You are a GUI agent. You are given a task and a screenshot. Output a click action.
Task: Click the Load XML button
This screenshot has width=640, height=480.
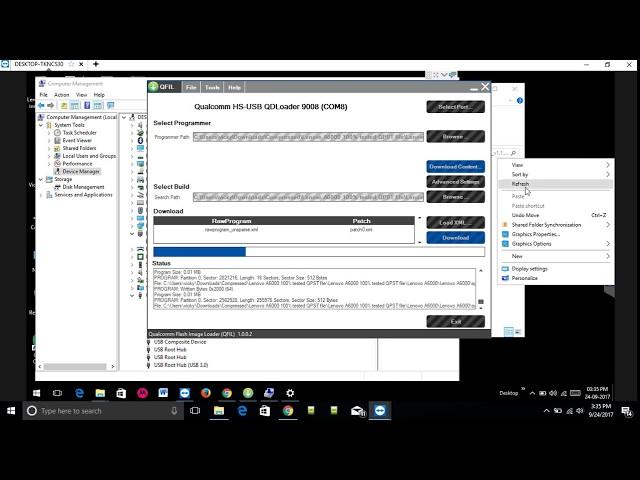click(x=456, y=222)
